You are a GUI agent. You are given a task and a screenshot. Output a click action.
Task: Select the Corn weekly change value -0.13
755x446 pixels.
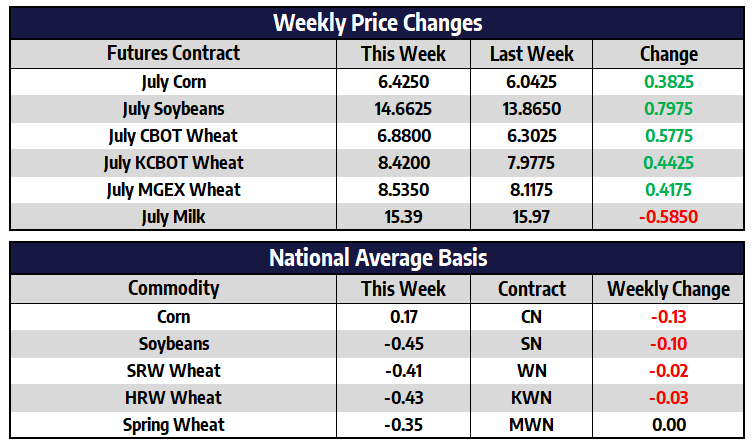coord(668,317)
